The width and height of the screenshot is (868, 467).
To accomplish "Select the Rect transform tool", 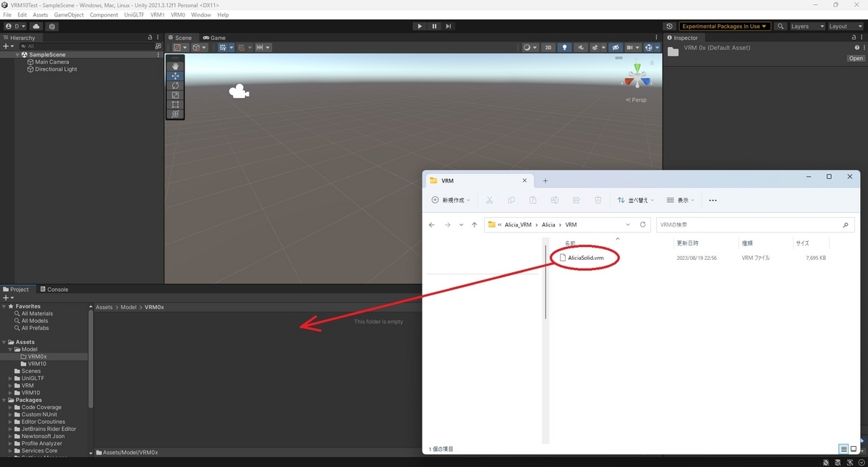I will pyautogui.click(x=175, y=104).
